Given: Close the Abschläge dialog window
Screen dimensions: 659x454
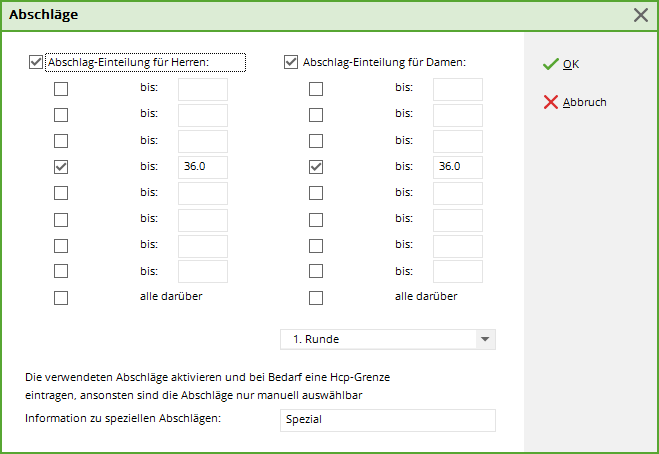Looking at the screenshot, I should [x=641, y=15].
